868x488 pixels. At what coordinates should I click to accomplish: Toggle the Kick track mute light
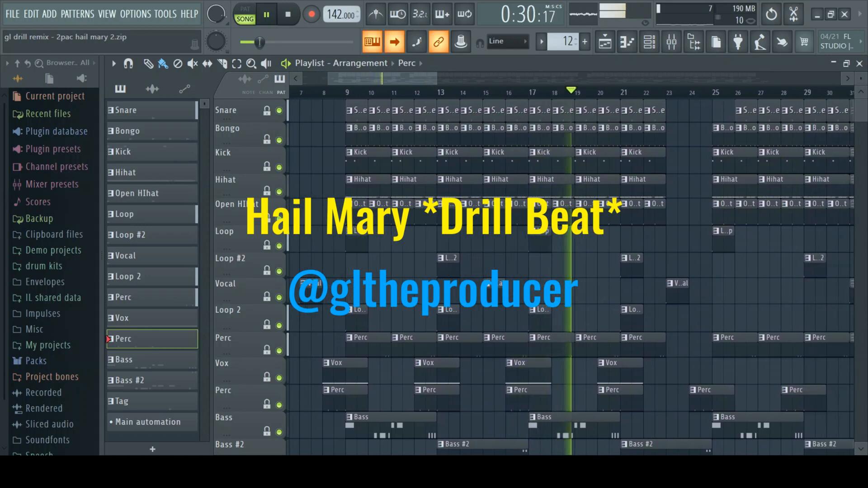(279, 168)
